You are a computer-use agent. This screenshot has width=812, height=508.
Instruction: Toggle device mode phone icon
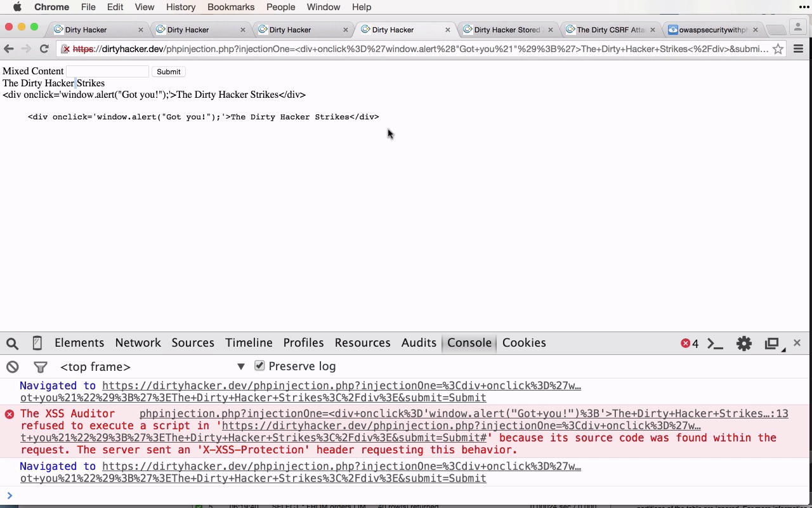(37, 343)
